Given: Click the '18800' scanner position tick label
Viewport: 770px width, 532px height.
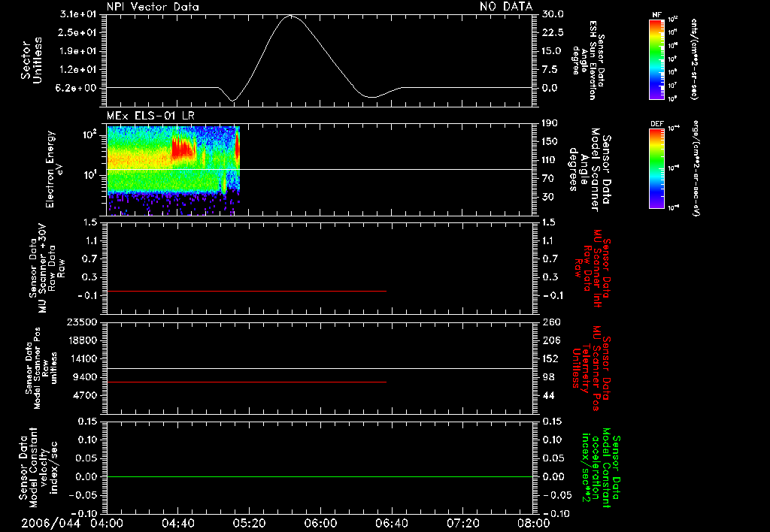Looking at the screenshot, I should (x=81, y=340).
